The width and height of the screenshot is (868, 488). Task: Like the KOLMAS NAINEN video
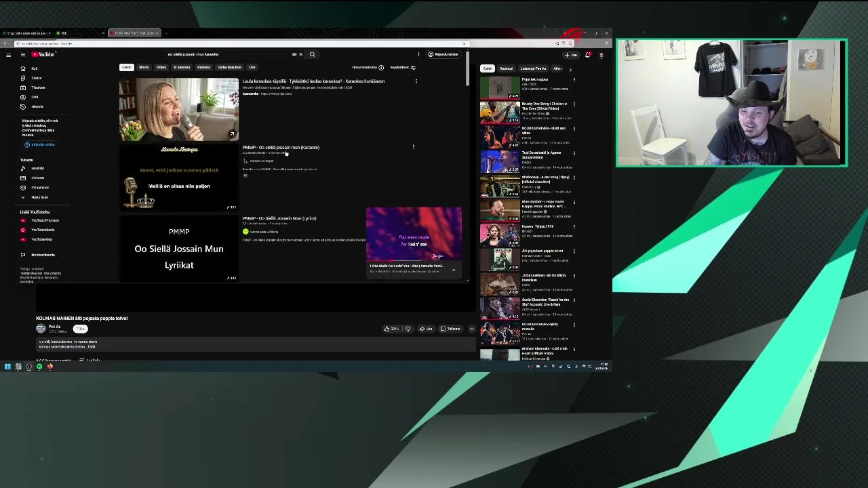[x=391, y=329]
